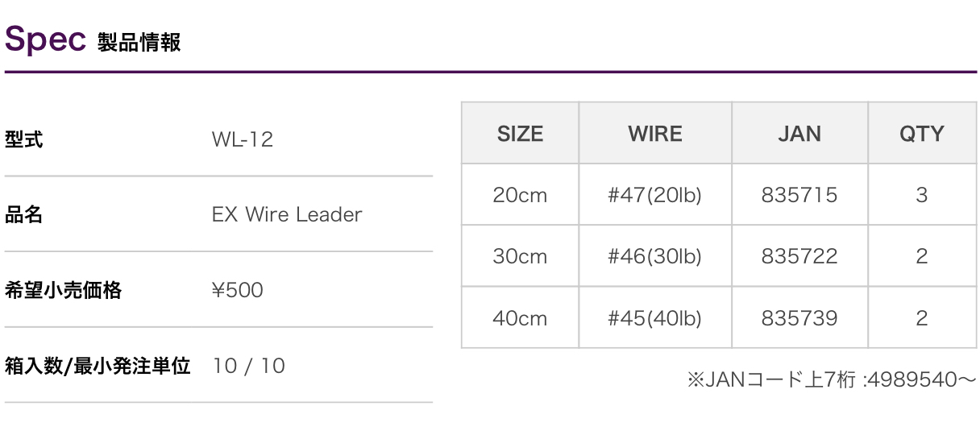
Task: Select the 40cm size cell
Action: click(520, 318)
